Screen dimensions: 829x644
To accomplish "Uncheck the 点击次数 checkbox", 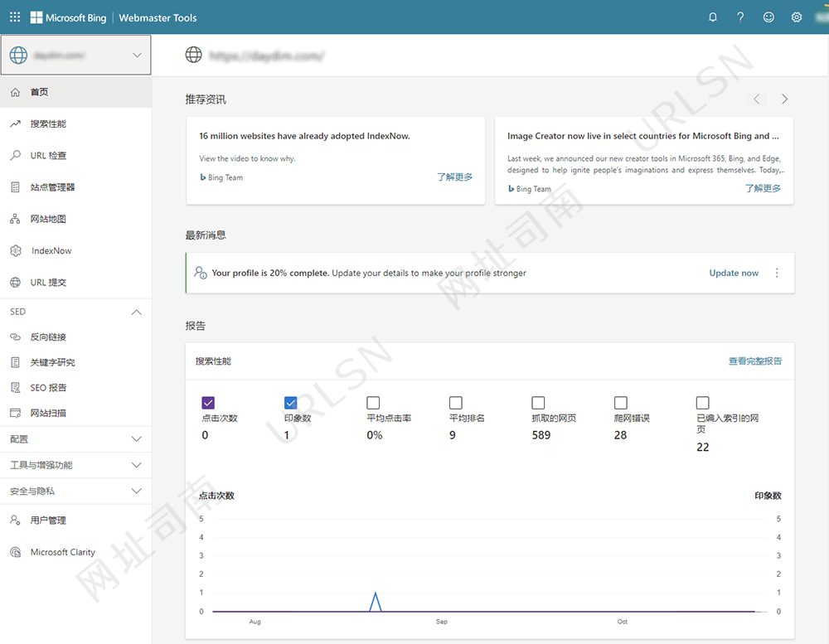I will pyautogui.click(x=208, y=403).
